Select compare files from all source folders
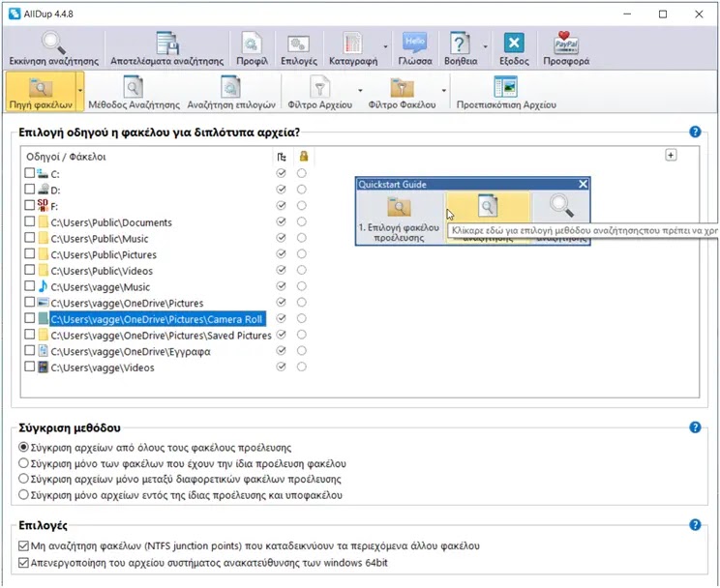This screenshot has height=588, width=720. coord(23,447)
